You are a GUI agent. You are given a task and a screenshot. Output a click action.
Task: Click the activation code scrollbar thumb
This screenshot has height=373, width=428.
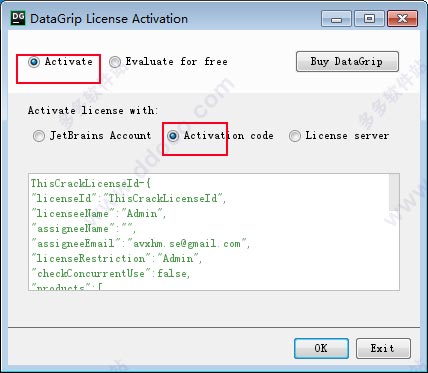click(394, 192)
